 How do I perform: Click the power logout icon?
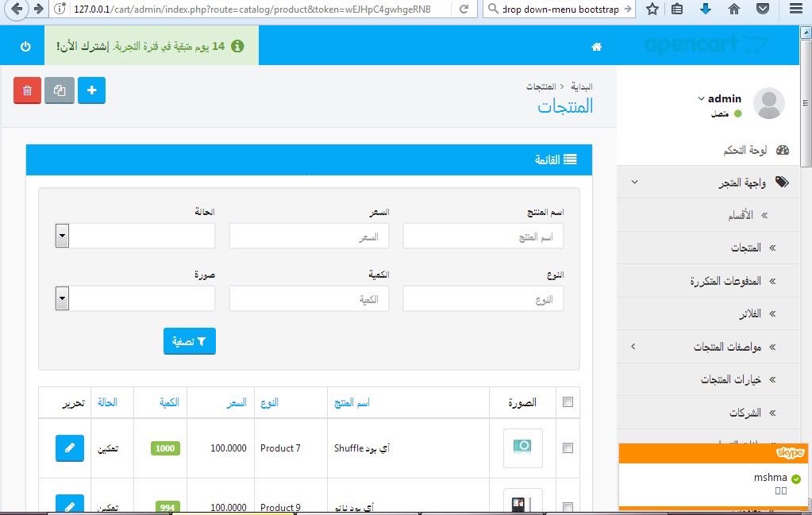coord(25,47)
